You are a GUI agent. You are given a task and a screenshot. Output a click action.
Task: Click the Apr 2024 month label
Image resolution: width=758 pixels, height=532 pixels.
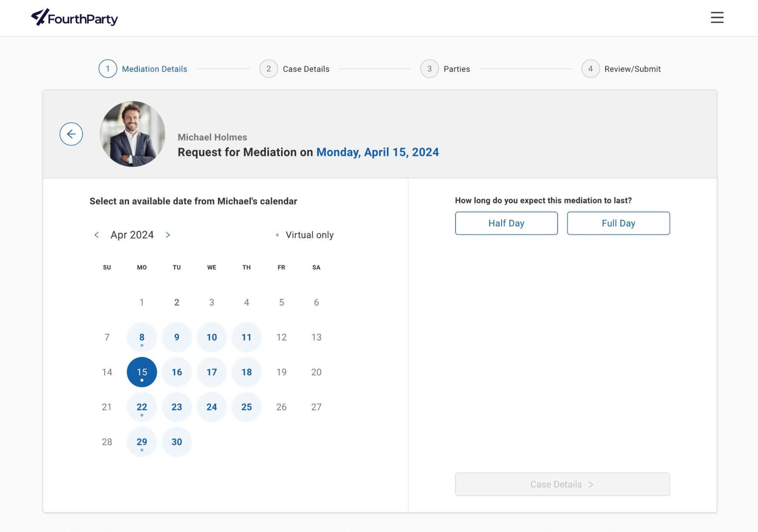click(132, 235)
